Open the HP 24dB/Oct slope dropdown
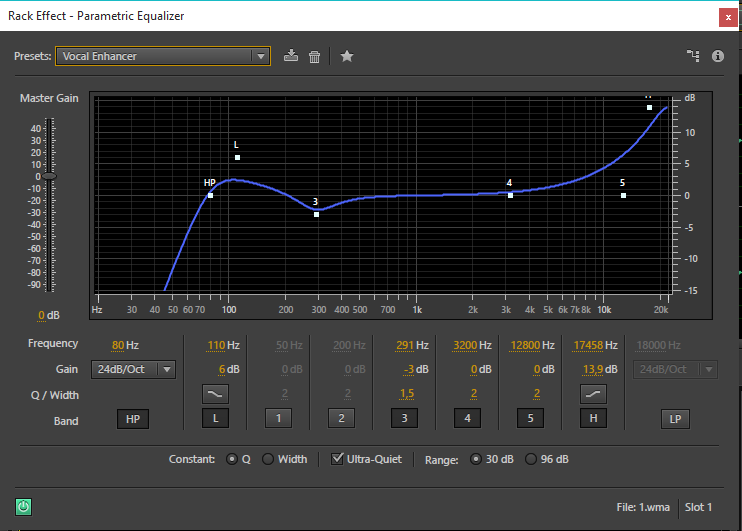Viewport: 742px width, 531px height. point(133,369)
